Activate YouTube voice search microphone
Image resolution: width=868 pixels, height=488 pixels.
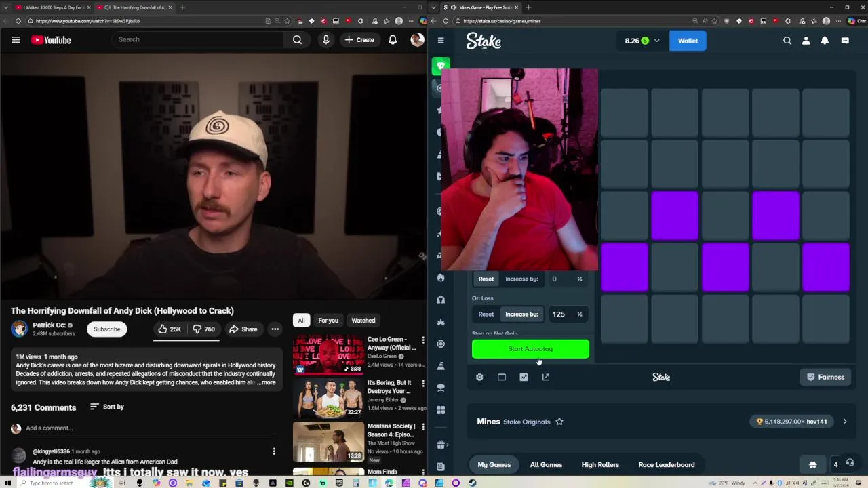pyautogui.click(x=326, y=40)
